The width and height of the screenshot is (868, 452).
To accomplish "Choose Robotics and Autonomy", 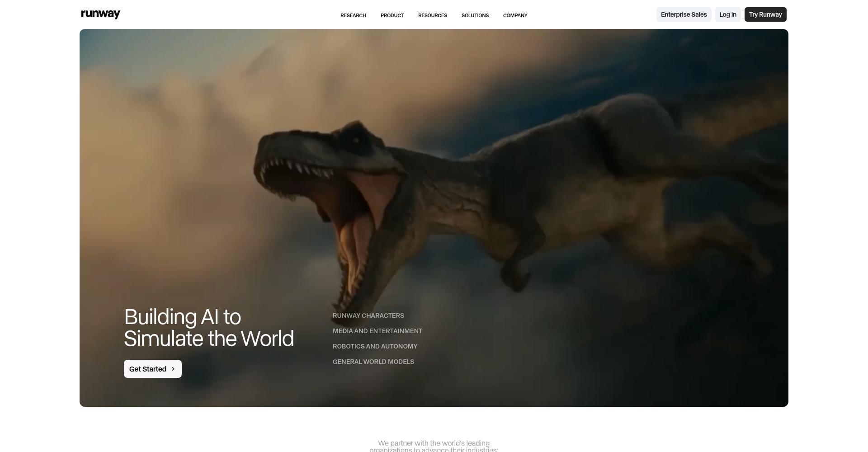I will point(375,346).
